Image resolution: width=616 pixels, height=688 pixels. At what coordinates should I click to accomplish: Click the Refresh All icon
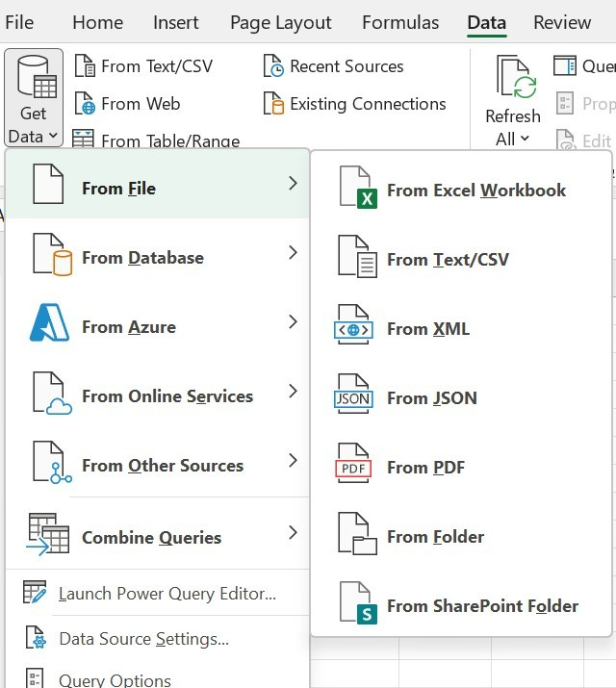517,77
